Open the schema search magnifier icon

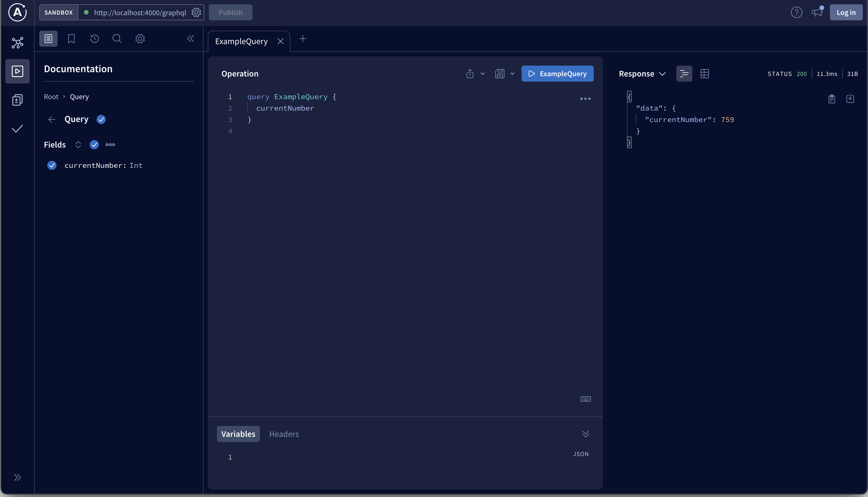coord(117,39)
